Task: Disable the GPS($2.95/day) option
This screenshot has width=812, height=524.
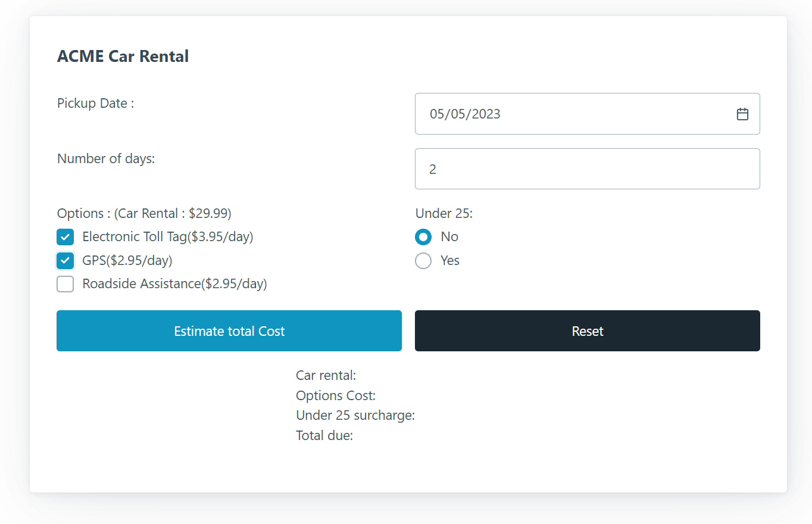Action: [x=65, y=261]
